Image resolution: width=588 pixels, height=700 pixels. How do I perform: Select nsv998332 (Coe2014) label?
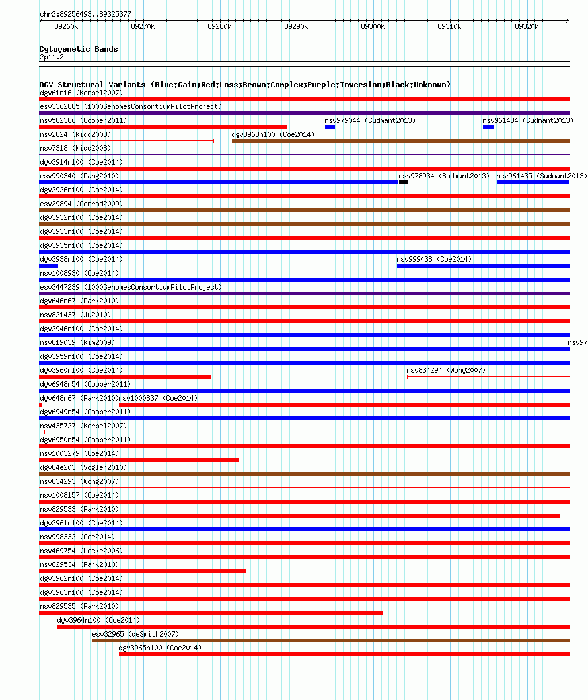click(77, 535)
